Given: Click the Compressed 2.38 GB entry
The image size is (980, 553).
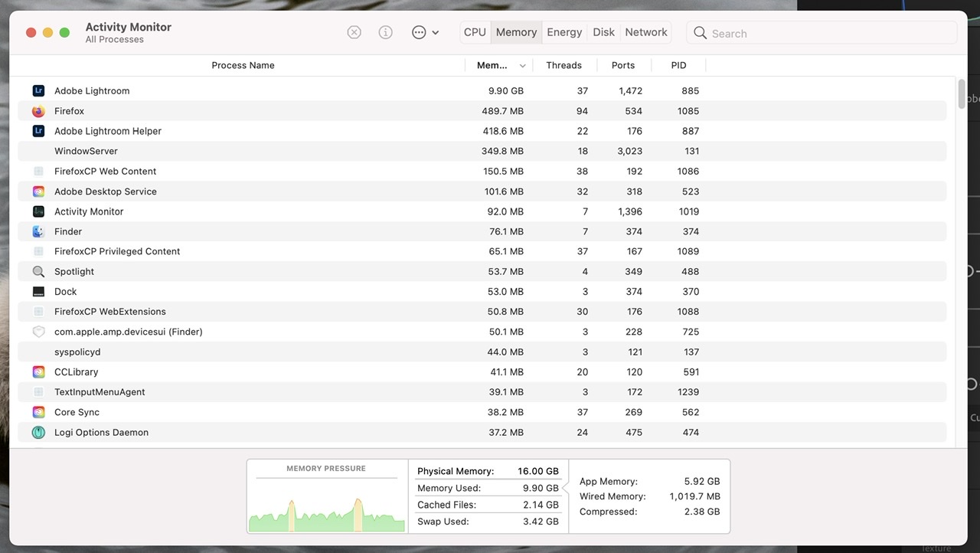Looking at the screenshot, I should 649,512.
